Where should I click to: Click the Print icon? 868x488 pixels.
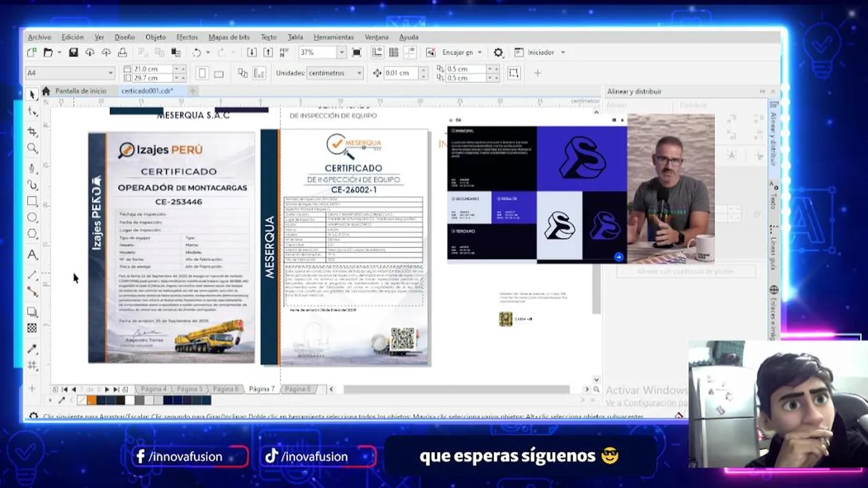[x=123, y=52]
